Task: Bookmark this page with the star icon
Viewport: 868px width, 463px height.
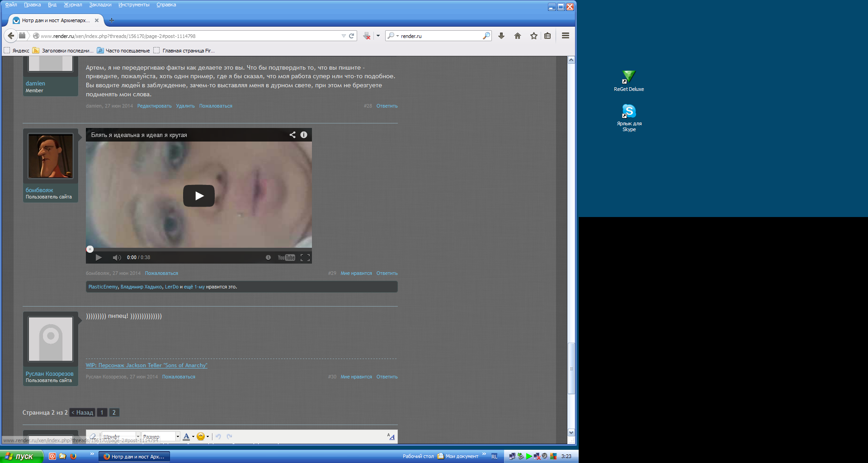Action: [534, 36]
